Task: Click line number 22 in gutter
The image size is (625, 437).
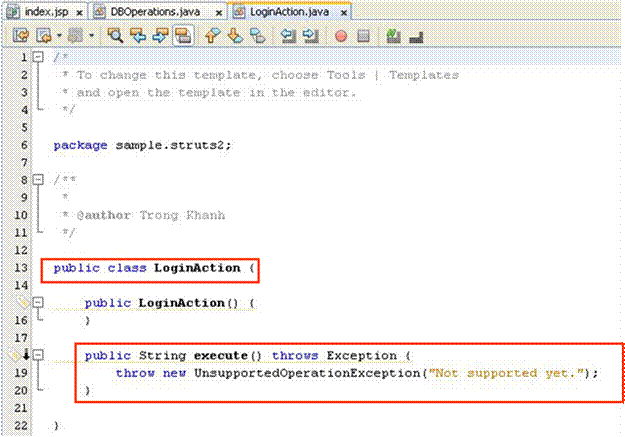Action: [20, 425]
